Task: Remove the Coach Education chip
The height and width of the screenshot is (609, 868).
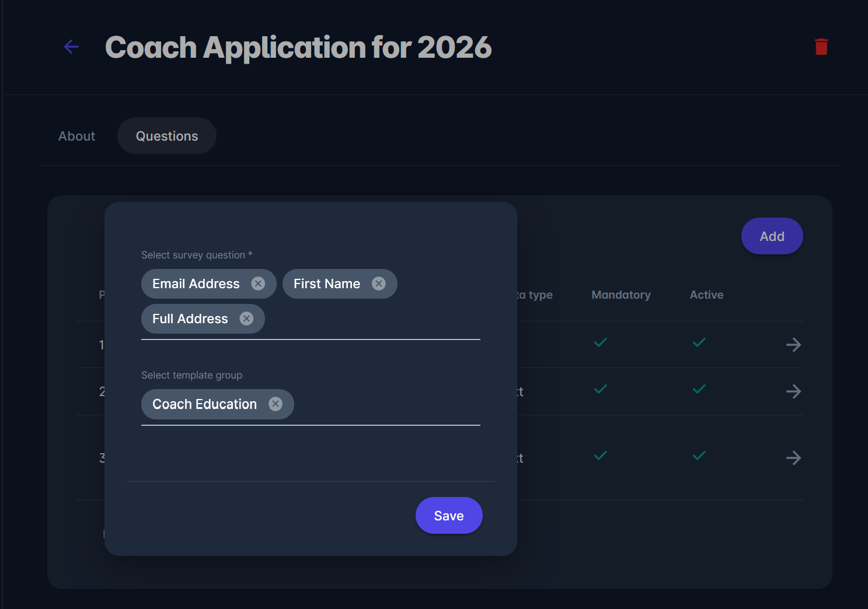Action: point(276,404)
